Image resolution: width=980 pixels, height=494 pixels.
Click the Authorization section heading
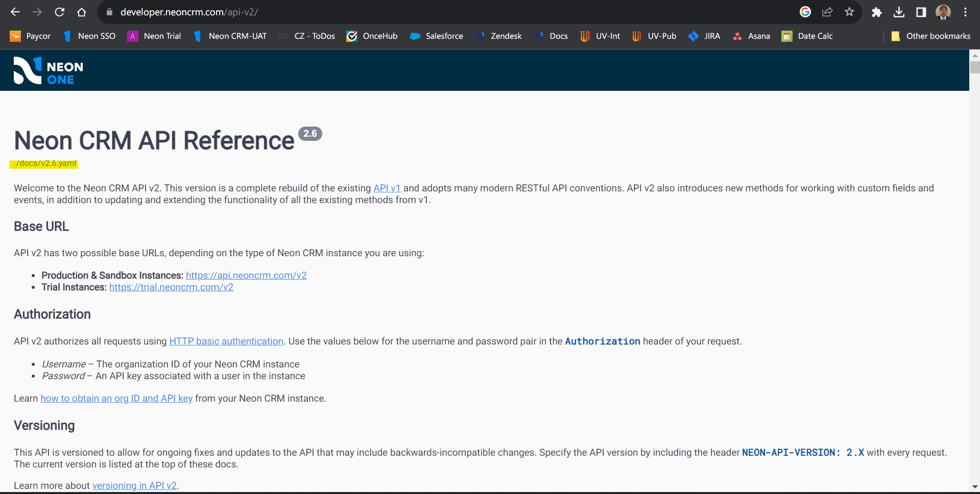tap(52, 314)
